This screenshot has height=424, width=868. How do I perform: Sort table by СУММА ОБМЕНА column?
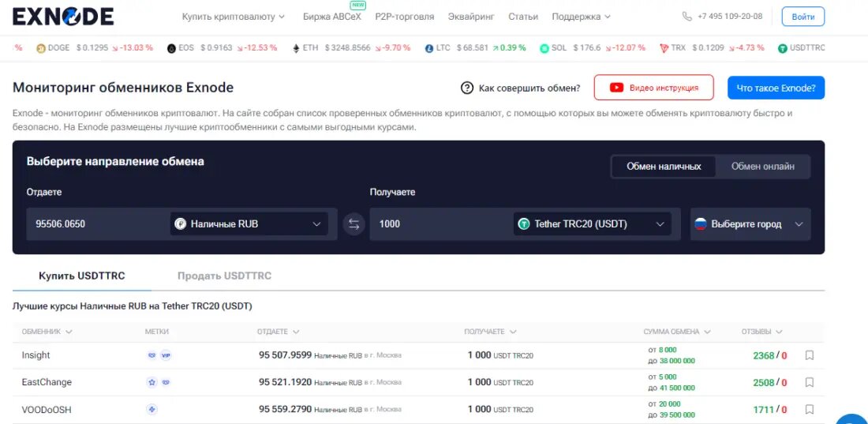tap(677, 332)
